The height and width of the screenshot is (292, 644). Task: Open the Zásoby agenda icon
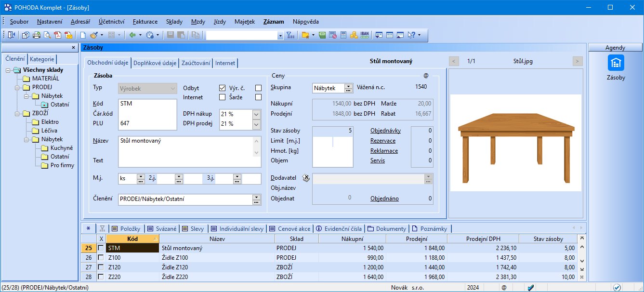click(x=616, y=63)
